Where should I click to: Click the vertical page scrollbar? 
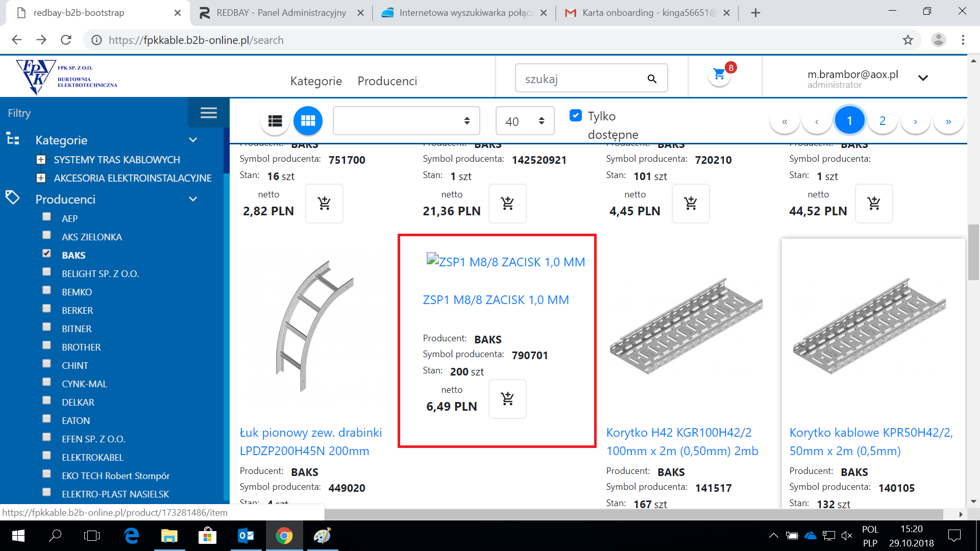coord(973,252)
